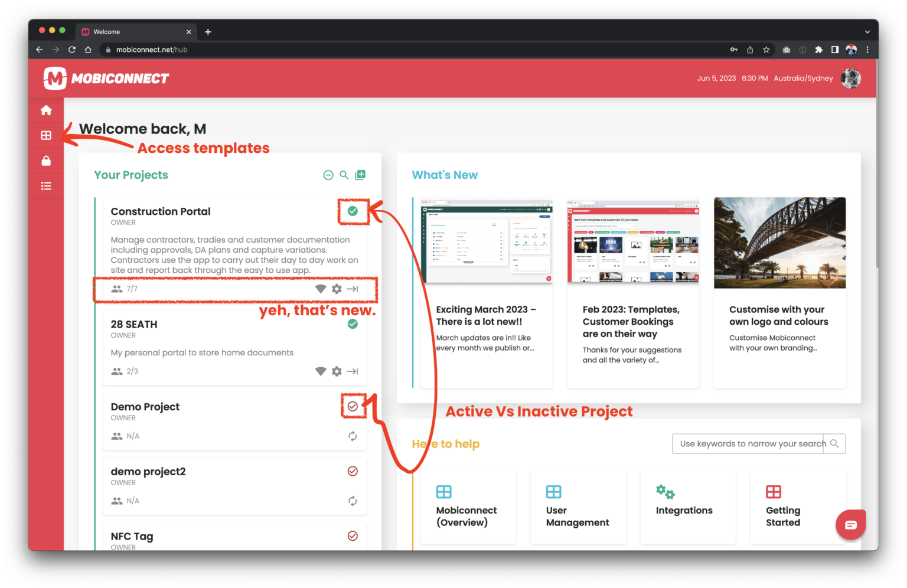Open home via the sidebar house icon

tap(46, 110)
